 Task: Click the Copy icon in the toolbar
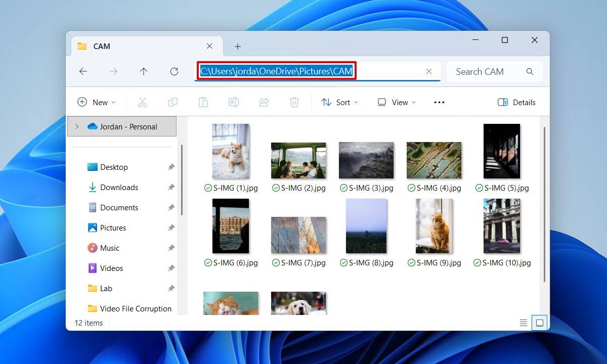pos(173,102)
